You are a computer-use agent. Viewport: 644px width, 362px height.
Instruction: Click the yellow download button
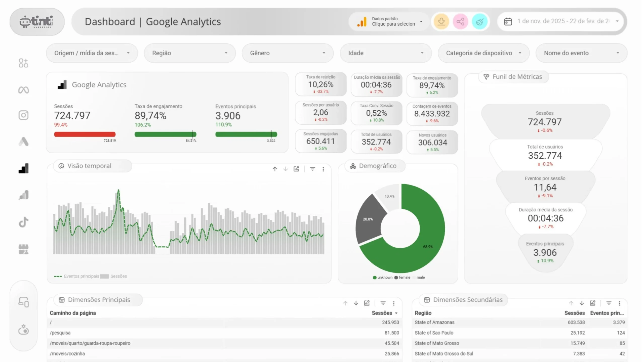[441, 22]
